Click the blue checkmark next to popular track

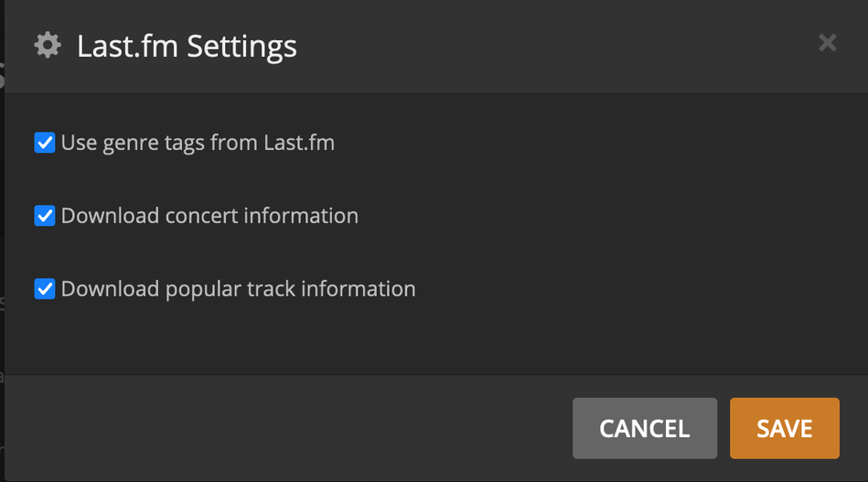pos(45,289)
